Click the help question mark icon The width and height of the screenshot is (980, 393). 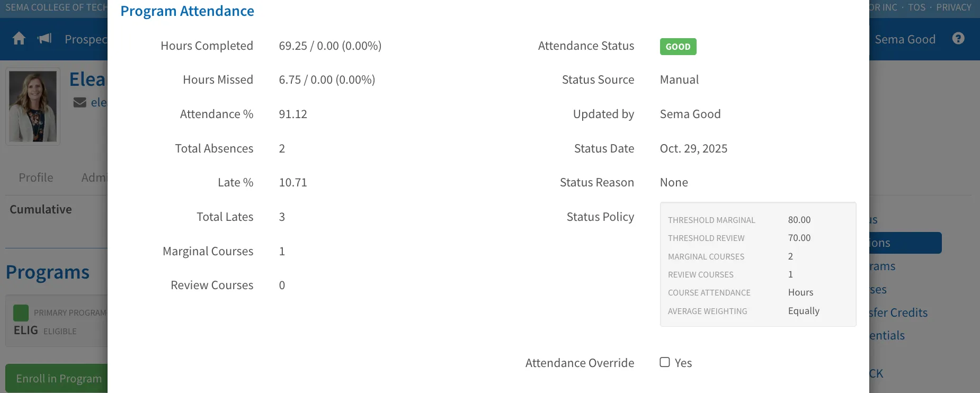(x=958, y=39)
